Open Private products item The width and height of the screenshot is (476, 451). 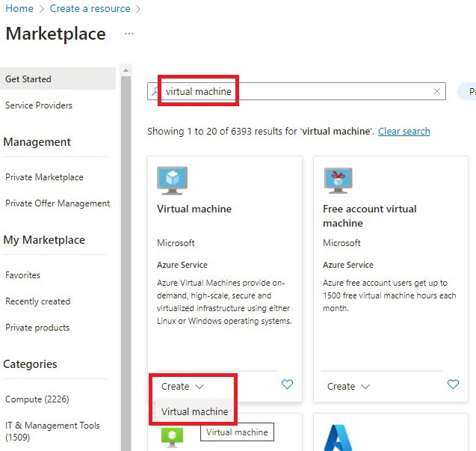tap(37, 328)
